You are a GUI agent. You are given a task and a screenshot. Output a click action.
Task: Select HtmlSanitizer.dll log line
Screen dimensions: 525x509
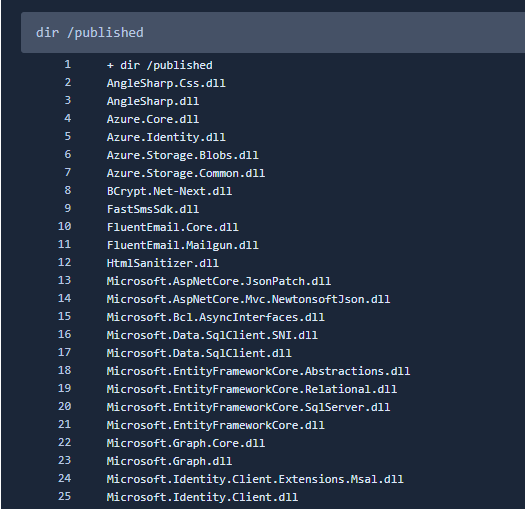(163, 263)
